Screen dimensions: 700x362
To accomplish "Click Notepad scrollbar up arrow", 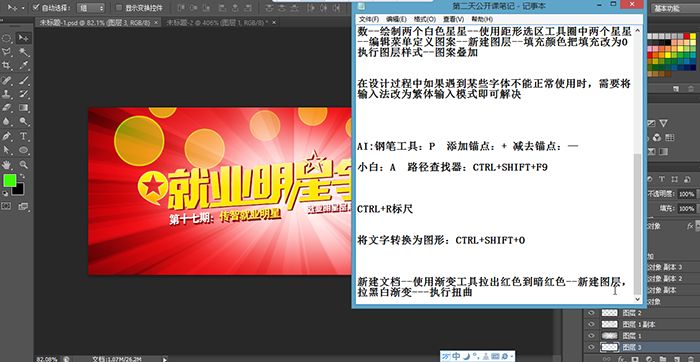I will pyautogui.click(x=637, y=30).
